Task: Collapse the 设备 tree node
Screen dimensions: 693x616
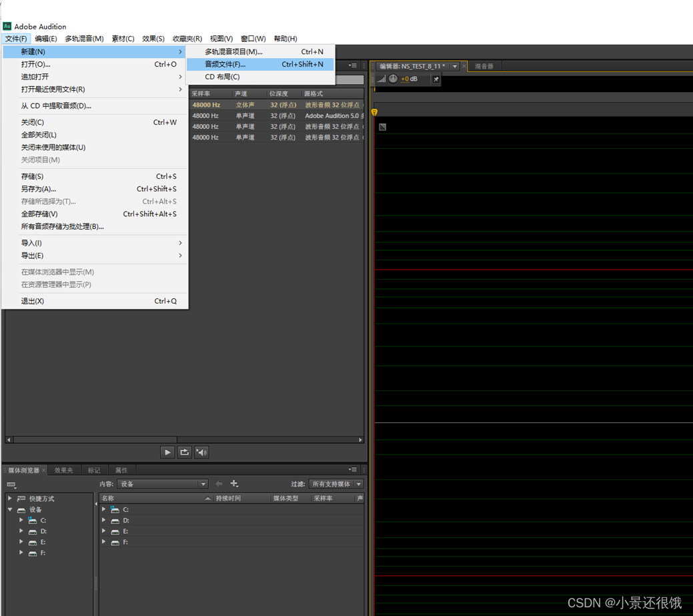Action: coord(10,509)
